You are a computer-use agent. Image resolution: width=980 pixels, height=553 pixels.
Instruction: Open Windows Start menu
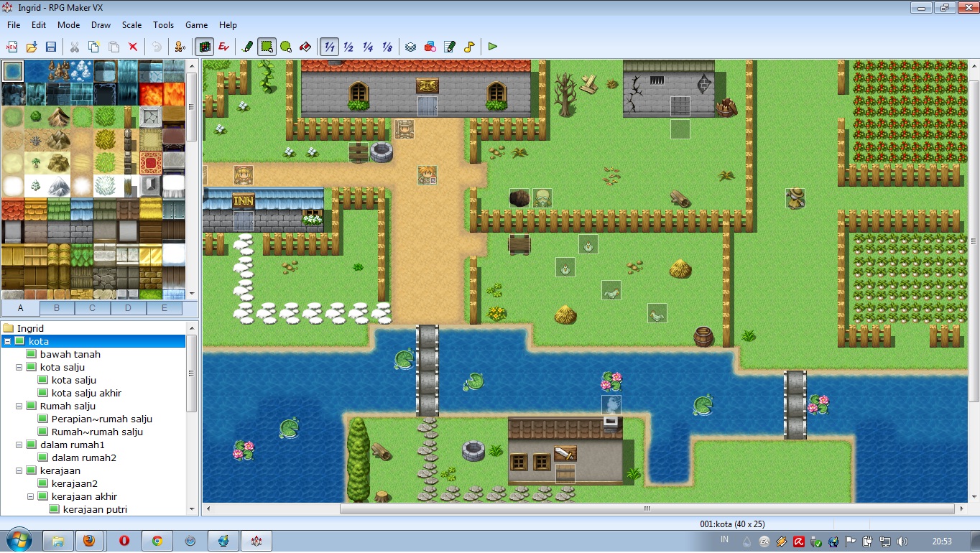click(x=18, y=540)
